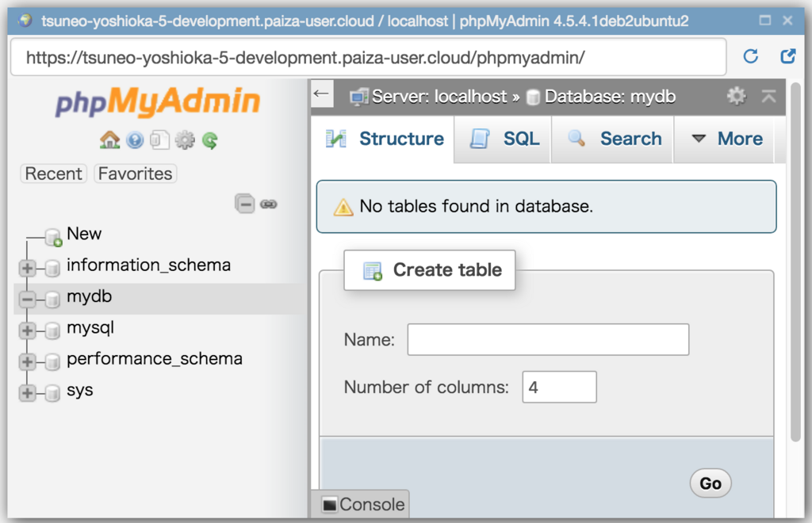Screen dimensions: 812x523
Task: Click the information_schema database icon
Action: 52,268
